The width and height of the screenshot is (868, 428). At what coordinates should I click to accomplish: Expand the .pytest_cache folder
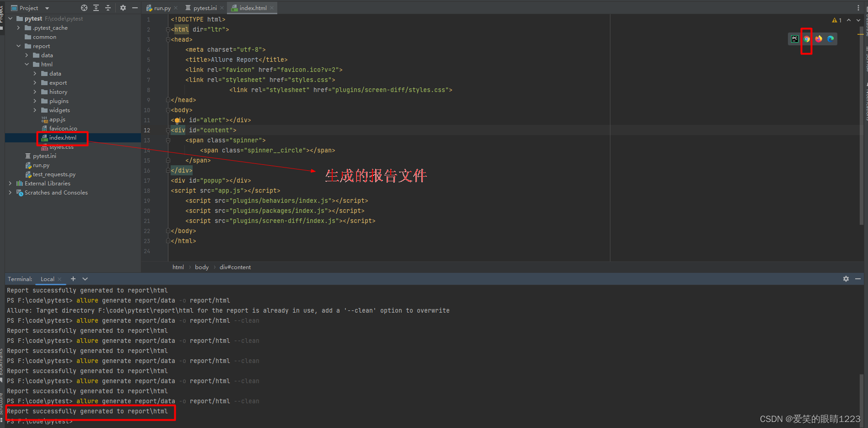click(18, 28)
